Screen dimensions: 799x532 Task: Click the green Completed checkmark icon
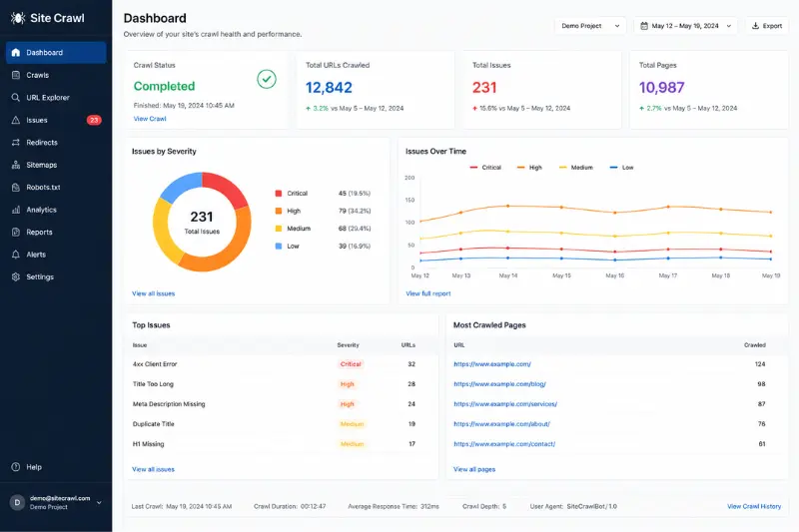pyautogui.click(x=267, y=79)
